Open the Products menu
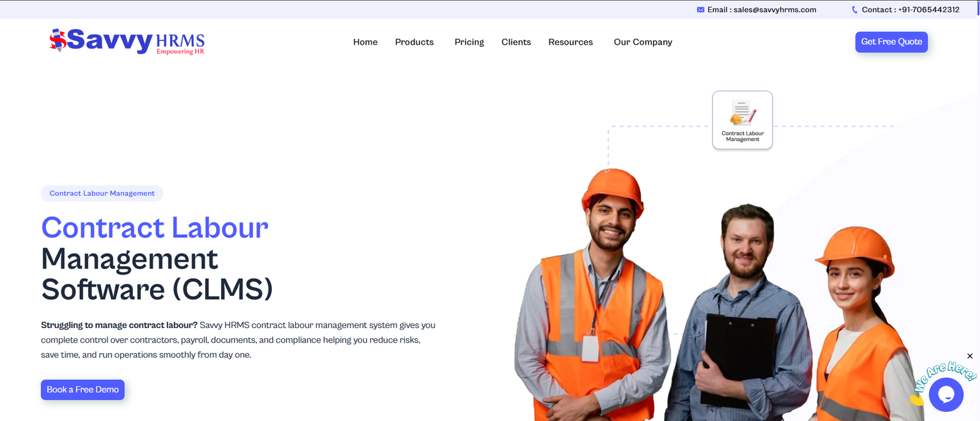The image size is (980, 421). tap(414, 42)
